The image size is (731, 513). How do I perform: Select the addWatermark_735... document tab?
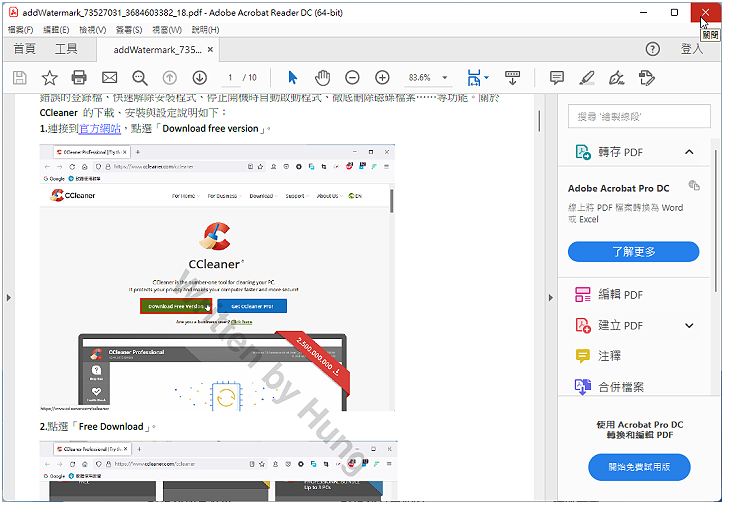pyautogui.click(x=158, y=49)
